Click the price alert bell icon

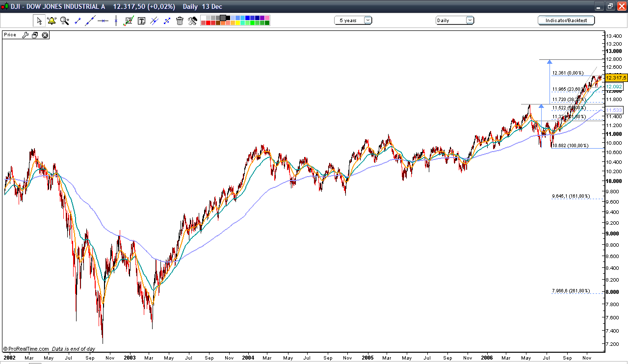pyautogui.click(x=51, y=21)
